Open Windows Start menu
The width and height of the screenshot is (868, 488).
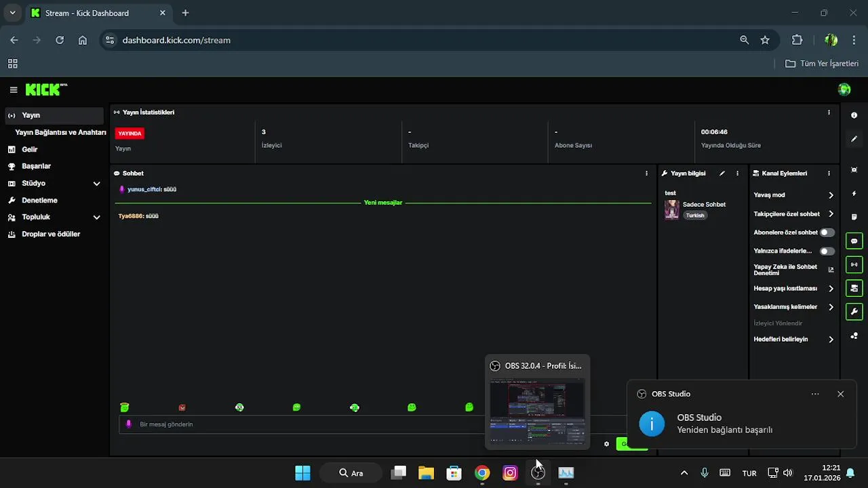point(302,473)
